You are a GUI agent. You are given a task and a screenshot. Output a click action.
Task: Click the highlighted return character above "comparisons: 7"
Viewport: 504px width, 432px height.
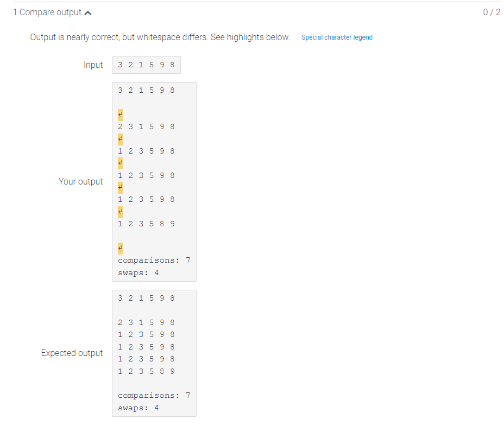[x=119, y=248]
